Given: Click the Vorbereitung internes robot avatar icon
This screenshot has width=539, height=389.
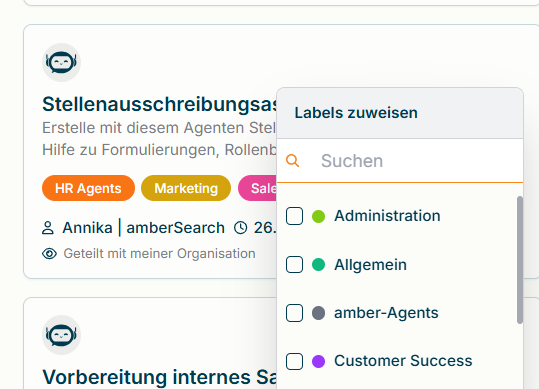Looking at the screenshot, I should 62,335.
